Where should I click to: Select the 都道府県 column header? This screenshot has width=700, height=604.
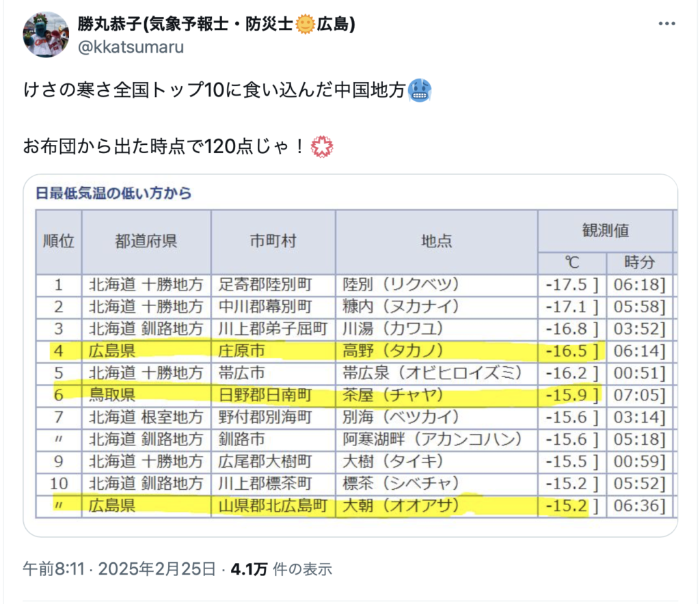click(x=146, y=241)
